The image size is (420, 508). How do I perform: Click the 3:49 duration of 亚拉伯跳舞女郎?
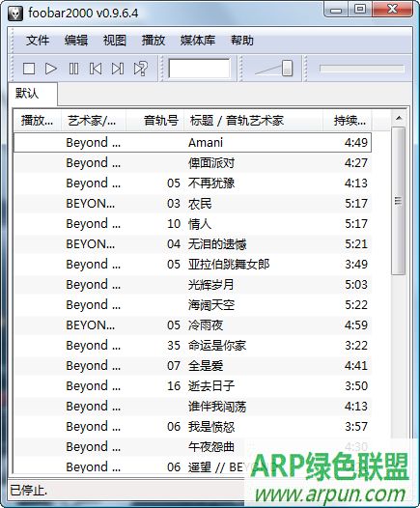pyautogui.click(x=356, y=264)
